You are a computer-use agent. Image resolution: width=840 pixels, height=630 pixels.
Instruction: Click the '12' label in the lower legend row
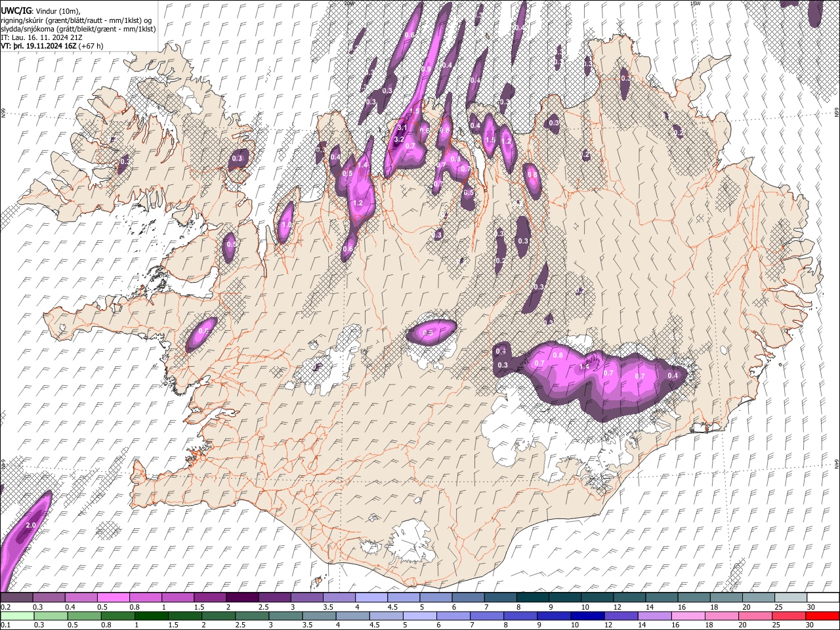click(x=609, y=625)
